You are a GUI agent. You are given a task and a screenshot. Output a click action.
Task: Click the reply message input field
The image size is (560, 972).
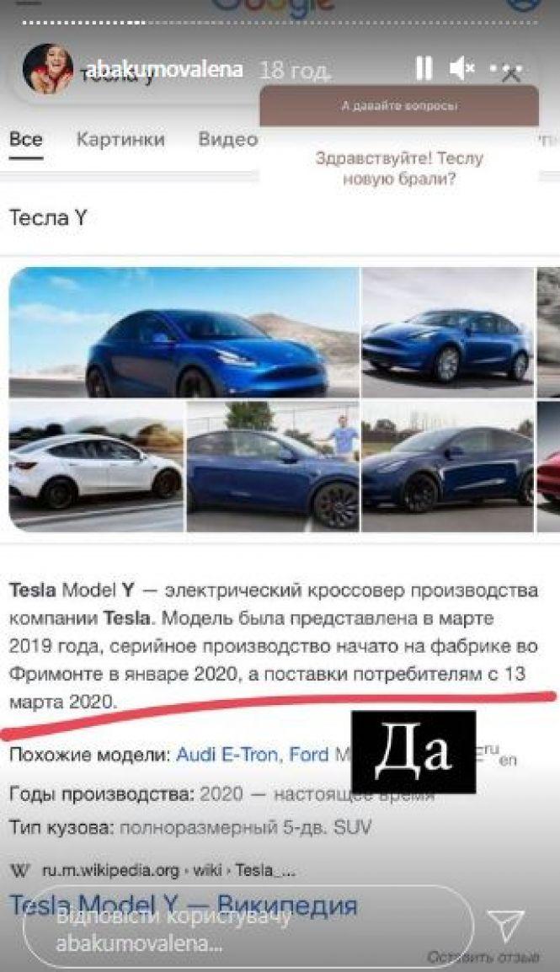point(248,928)
